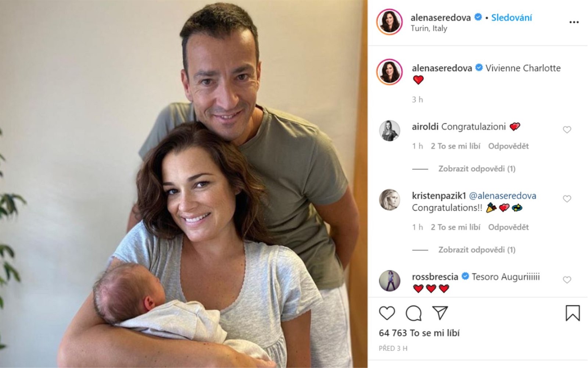Save post with bookmark icon
The width and height of the screenshot is (588, 368).
click(573, 313)
